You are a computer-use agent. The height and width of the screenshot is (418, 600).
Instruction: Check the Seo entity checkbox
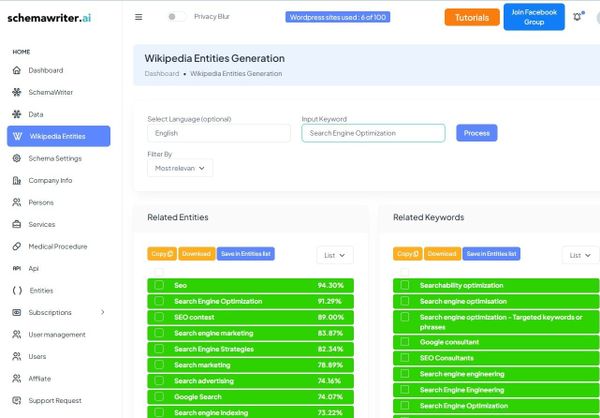159,285
